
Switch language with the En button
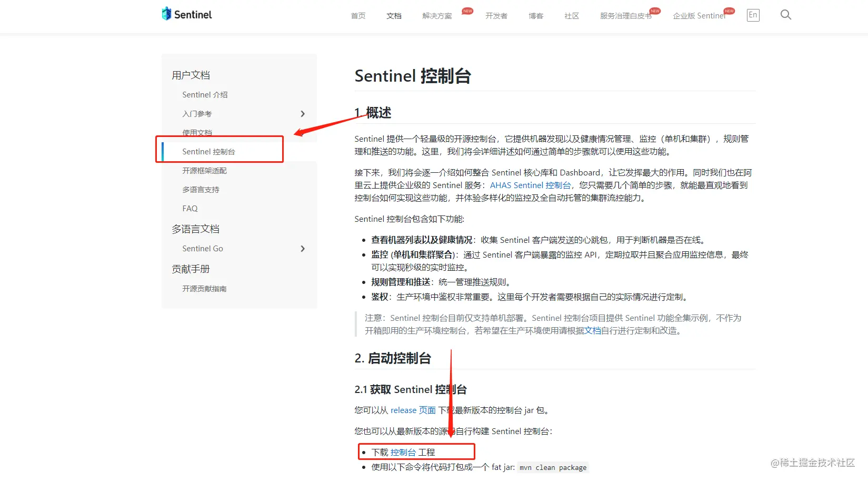(x=753, y=15)
